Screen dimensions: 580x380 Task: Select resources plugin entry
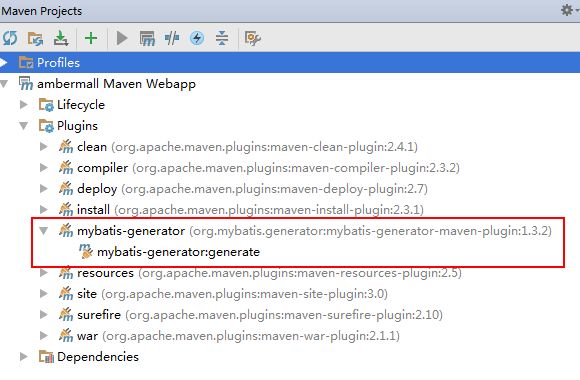pos(269,273)
